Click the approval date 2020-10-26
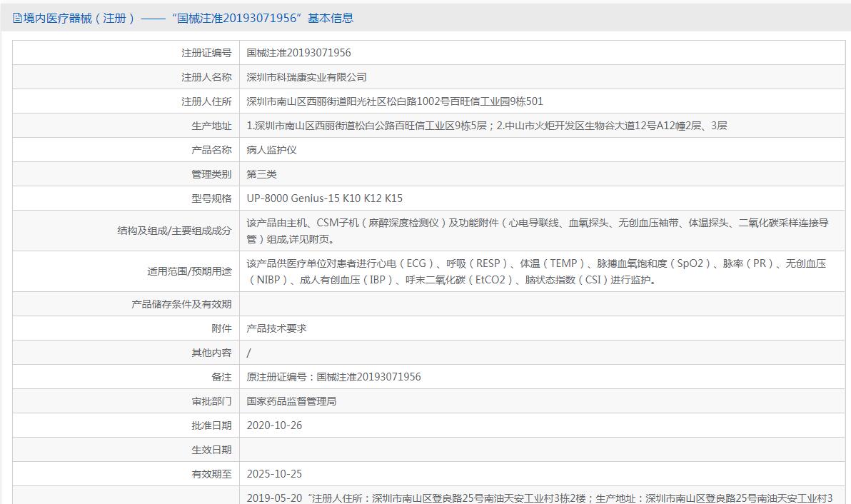 point(274,425)
